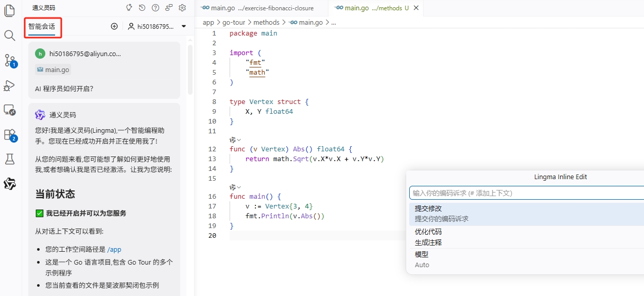644x296 pixels.
Task: Click the 当前状态 heading
Action: 55,194
